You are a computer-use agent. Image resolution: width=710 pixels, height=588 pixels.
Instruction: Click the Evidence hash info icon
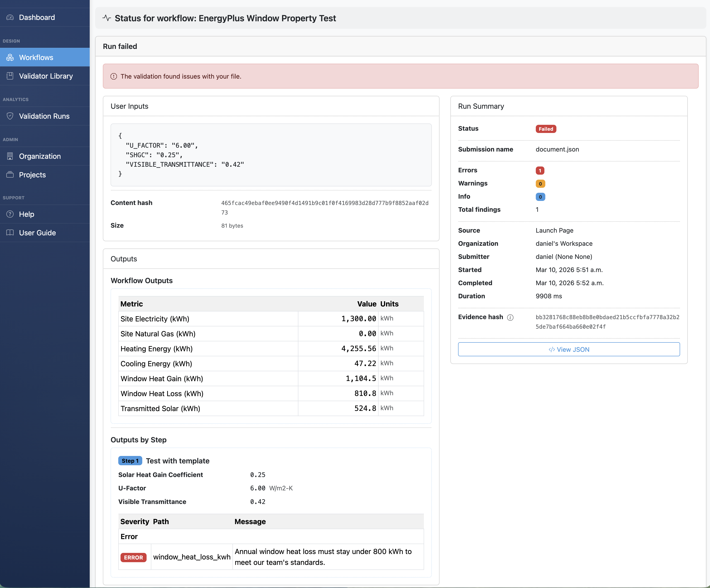[510, 317]
